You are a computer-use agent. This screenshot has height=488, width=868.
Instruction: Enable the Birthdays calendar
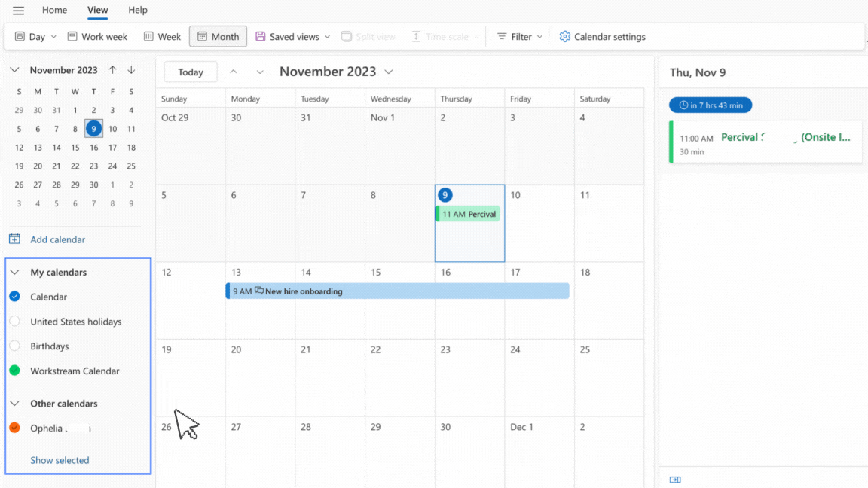point(14,346)
